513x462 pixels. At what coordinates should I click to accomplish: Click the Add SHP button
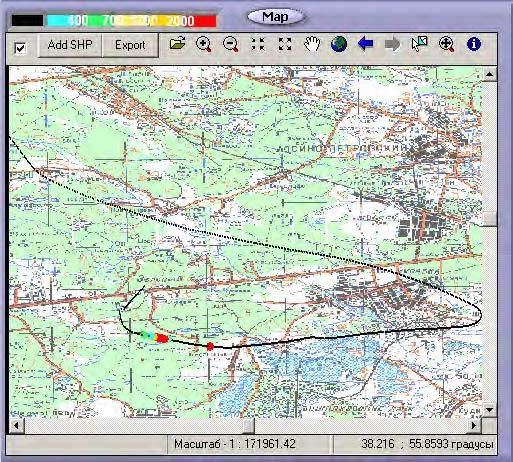[x=70, y=45]
